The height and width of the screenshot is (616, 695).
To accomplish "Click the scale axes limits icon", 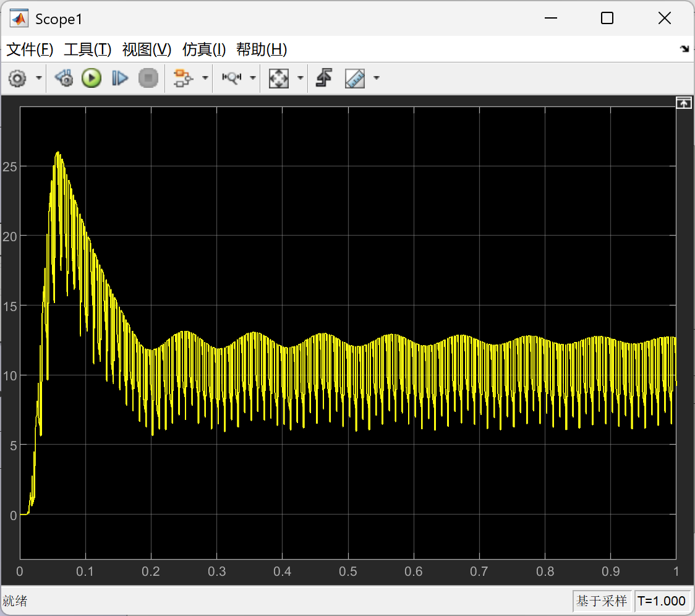I will coord(279,79).
